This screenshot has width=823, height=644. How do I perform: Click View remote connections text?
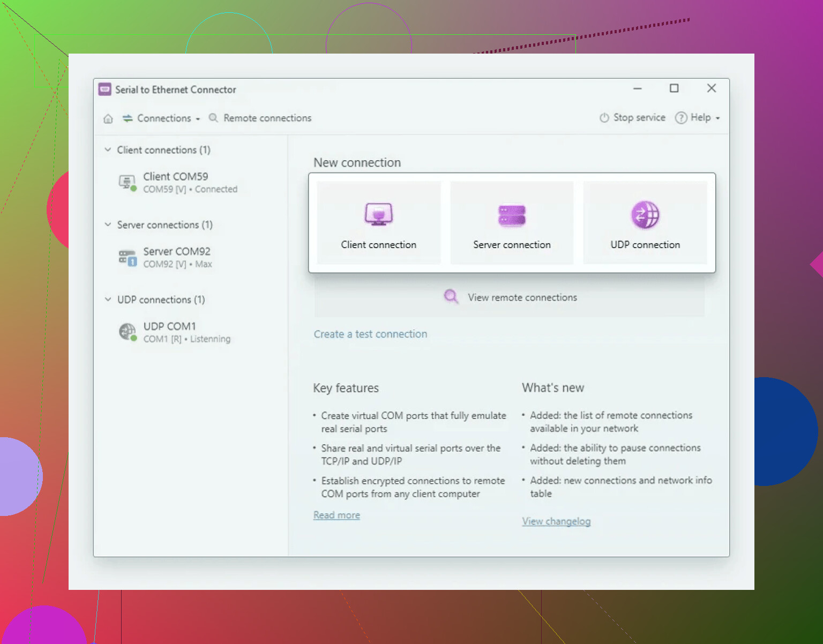522,297
